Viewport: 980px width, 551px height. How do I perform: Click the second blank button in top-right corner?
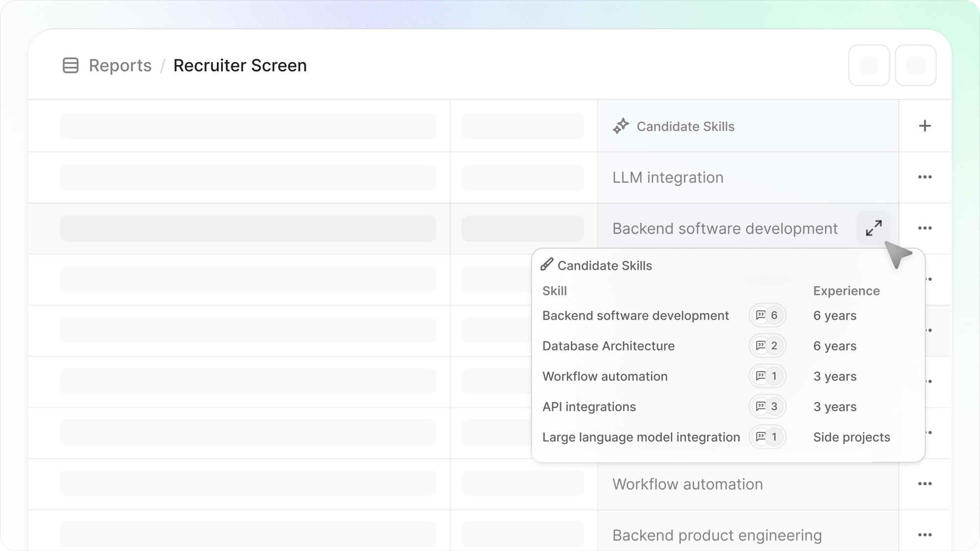(x=915, y=65)
